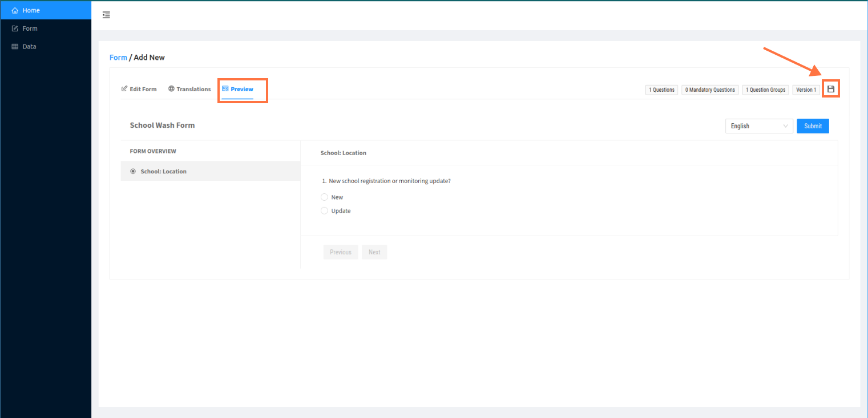
Task: Click the FORM OVERVIEW heading
Action: (x=153, y=151)
